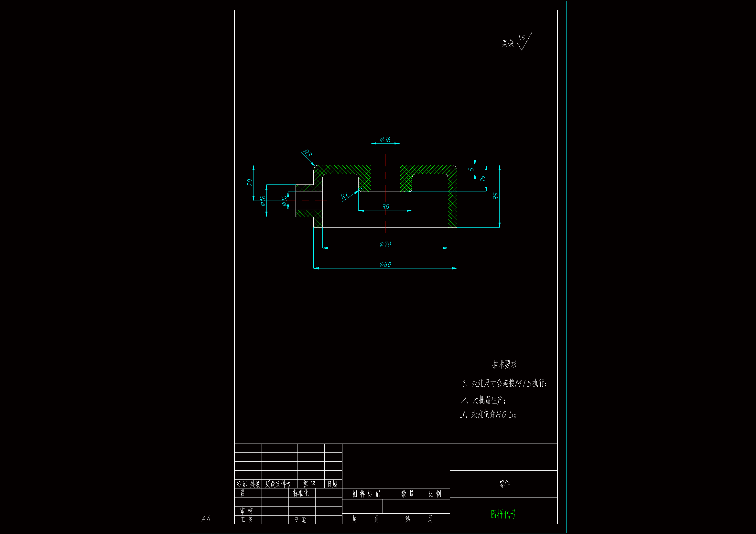
Task: Select the R3 radius label
Action: click(307, 153)
